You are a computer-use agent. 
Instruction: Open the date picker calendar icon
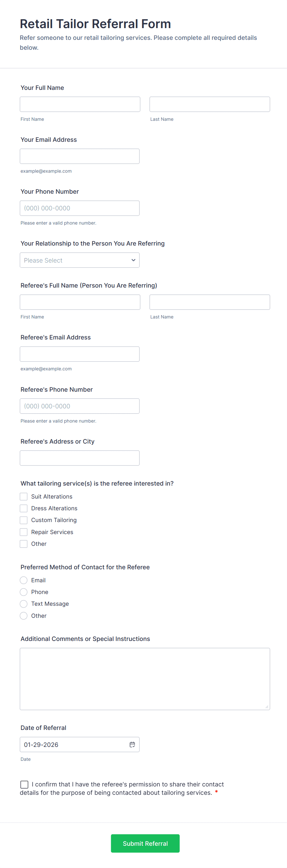132,744
